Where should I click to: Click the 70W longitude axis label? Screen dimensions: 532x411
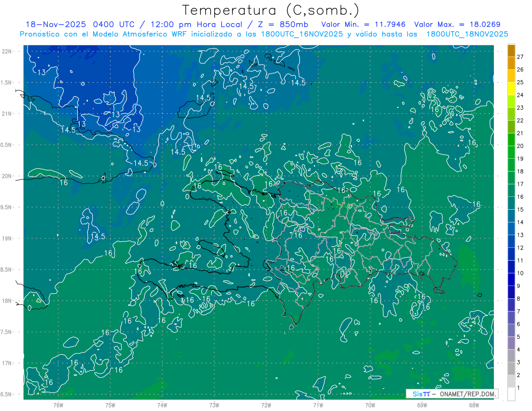370,405
